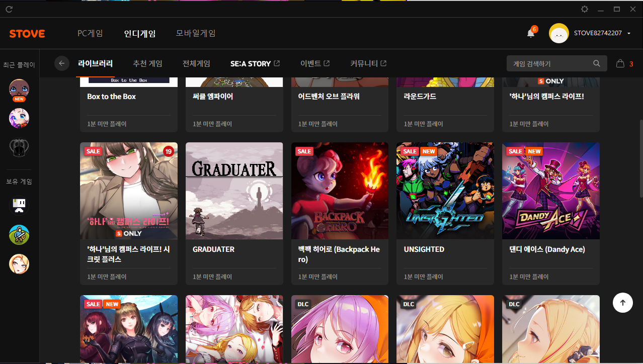Switch to the 모바일게임 tab

[196, 34]
